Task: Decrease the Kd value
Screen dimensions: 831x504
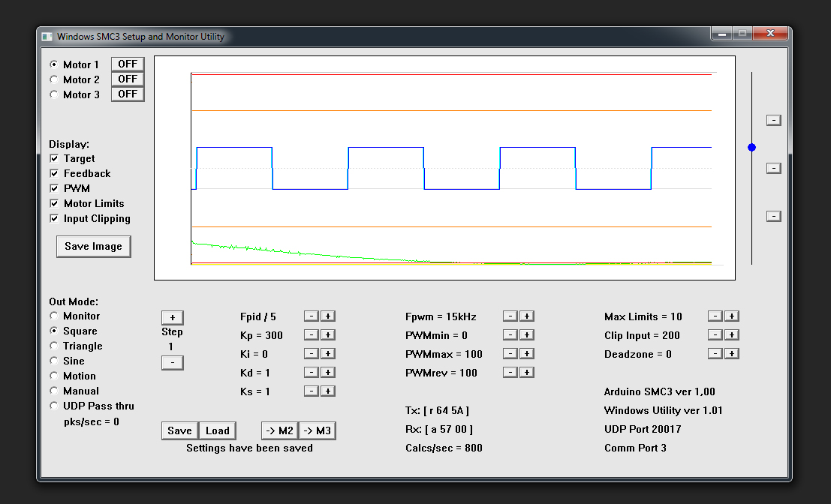Action: tap(312, 372)
